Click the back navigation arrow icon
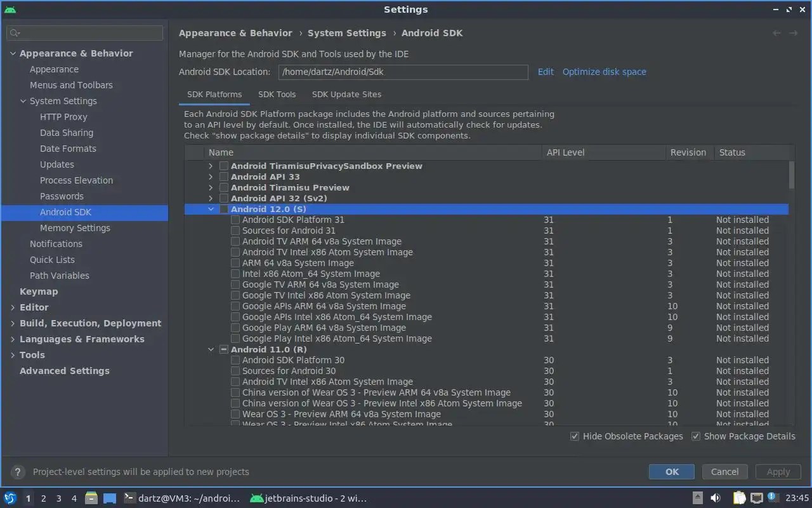This screenshot has width=812, height=508. point(776,33)
